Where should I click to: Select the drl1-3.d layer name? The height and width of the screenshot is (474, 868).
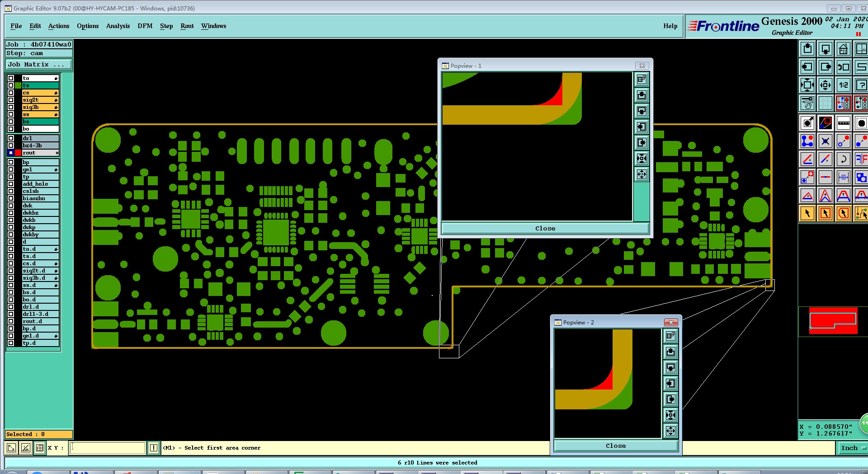click(x=41, y=314)
